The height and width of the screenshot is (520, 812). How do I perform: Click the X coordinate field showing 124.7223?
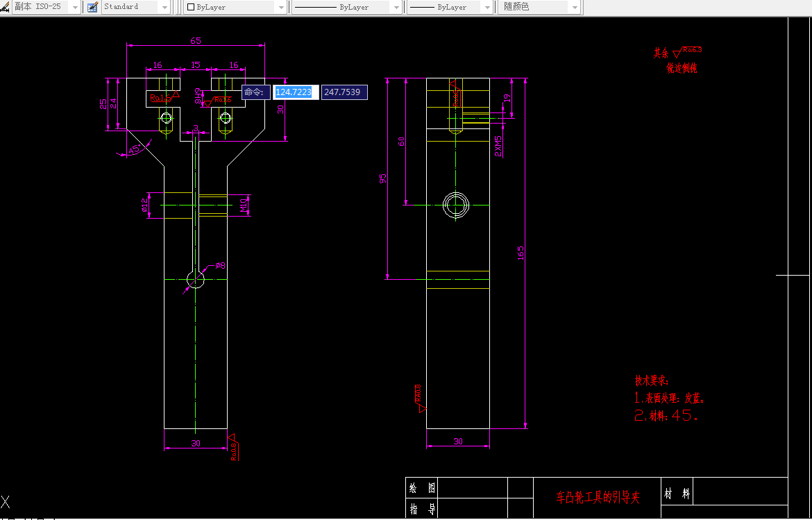click(x=296, y=92)
